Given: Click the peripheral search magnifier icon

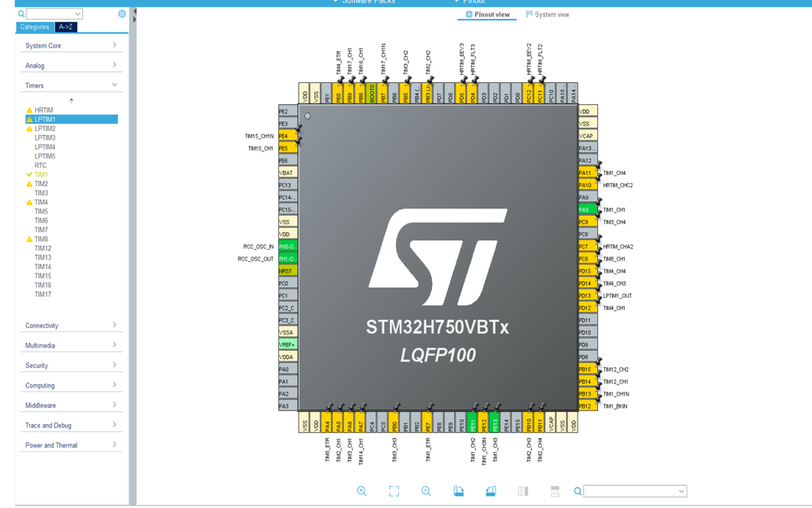Looking at the screenshot, I should (21, 14).
